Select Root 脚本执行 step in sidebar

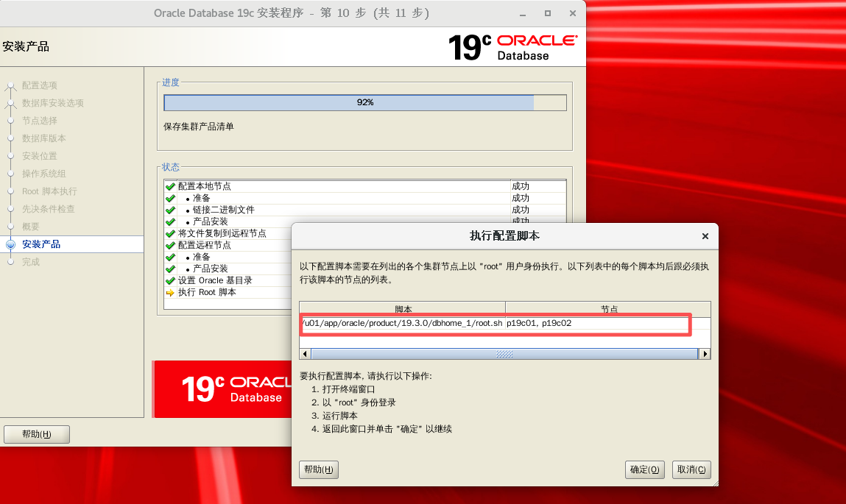[49, 191]
